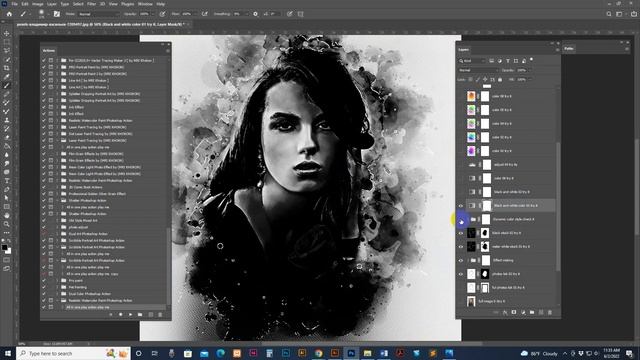Create new group in Layers panel
640x360 pixels.
point(532,312)
